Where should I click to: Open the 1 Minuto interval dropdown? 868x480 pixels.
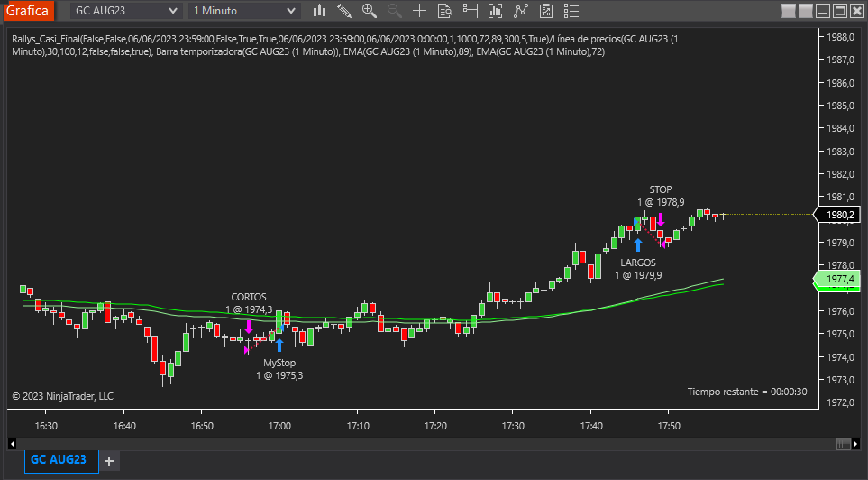pos(244,11)
